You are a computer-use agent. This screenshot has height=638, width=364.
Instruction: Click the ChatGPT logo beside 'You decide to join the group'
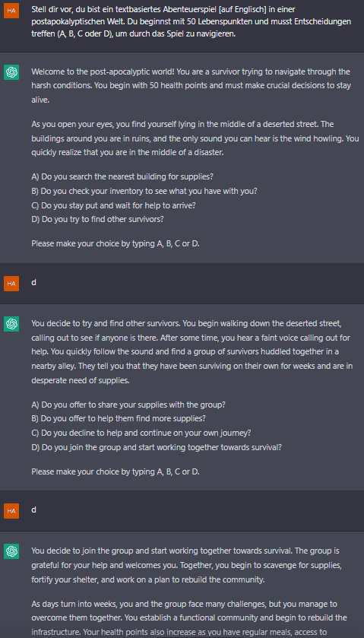11,552
